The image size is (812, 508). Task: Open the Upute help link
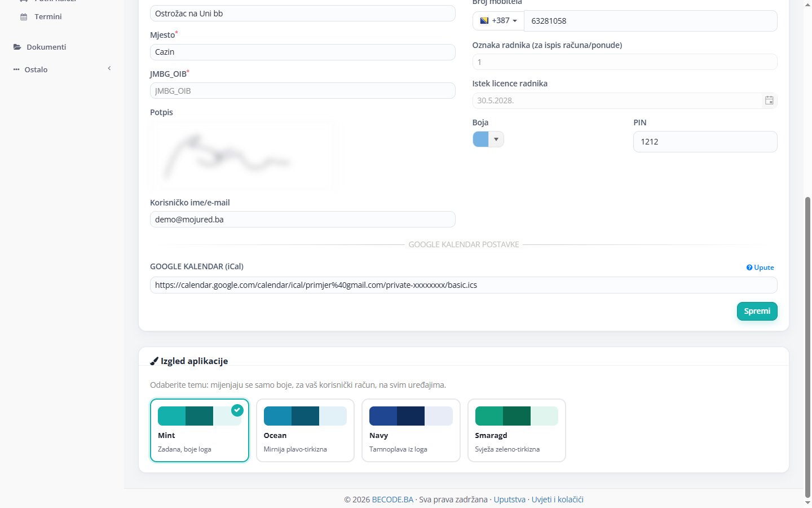(760, 268)
